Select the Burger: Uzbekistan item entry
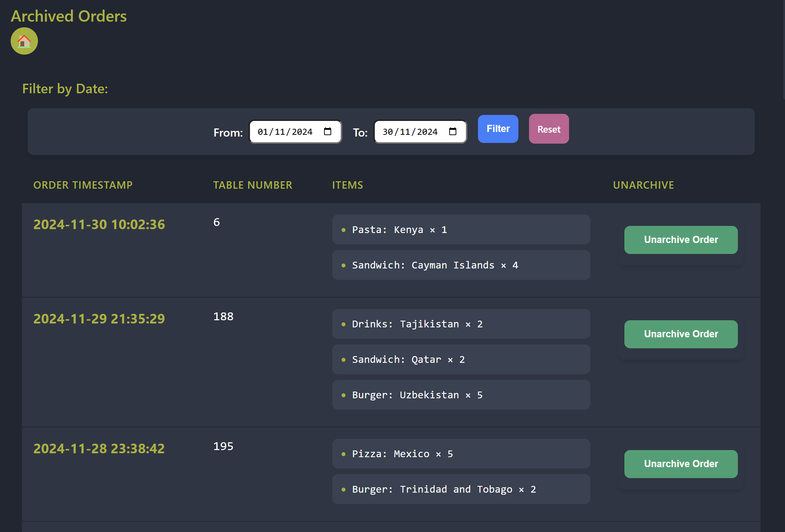The image size is (785, 532). [x=461, y=395]
